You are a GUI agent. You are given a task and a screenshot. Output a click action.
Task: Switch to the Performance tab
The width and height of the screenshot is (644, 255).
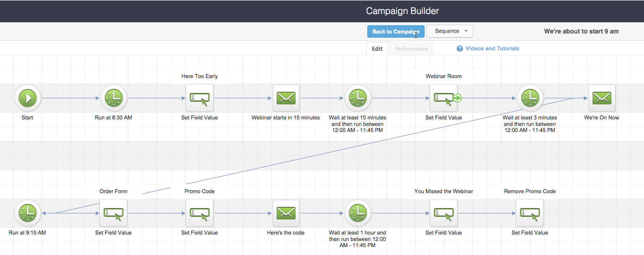pos(411,49)
